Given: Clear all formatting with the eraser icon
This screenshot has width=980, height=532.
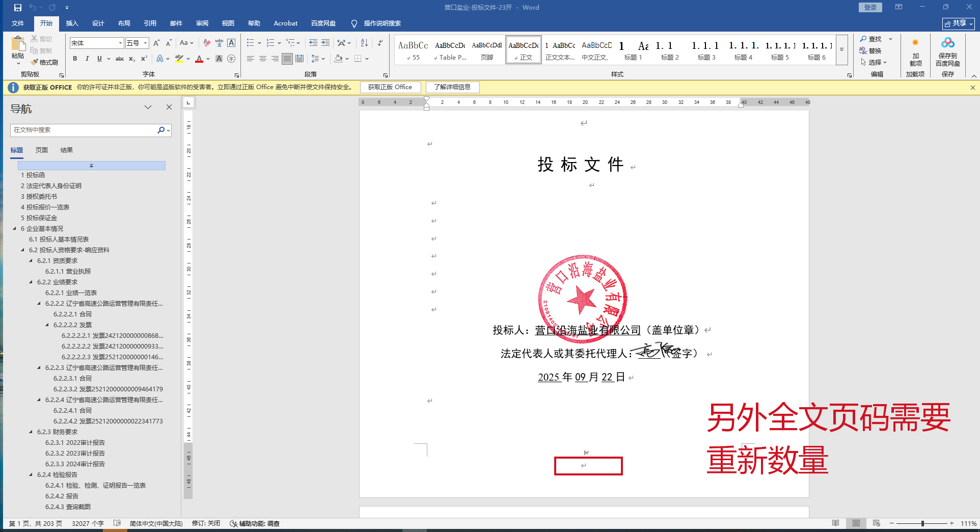Looking at the screenshot, I should click(x=207, y=43).
